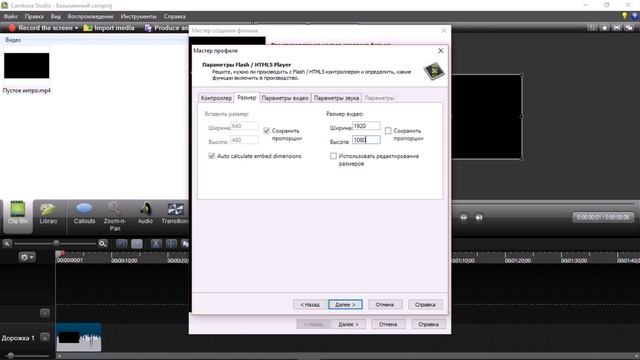
Task: Open the Audio tool
Action: [145, 213]
